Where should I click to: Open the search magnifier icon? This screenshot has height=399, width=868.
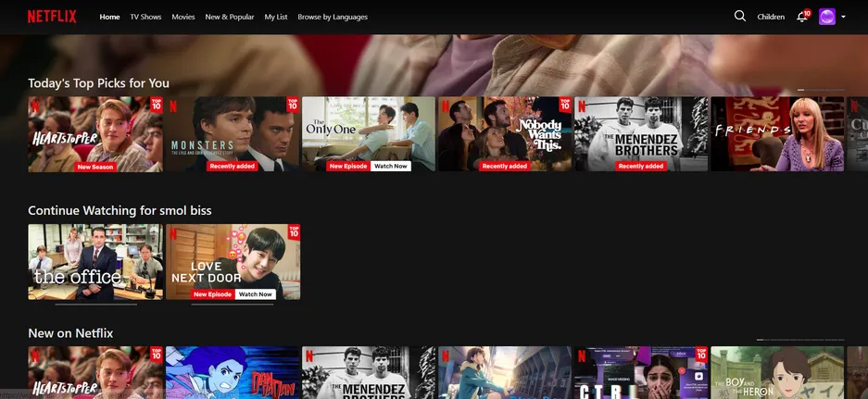point(739,16)
